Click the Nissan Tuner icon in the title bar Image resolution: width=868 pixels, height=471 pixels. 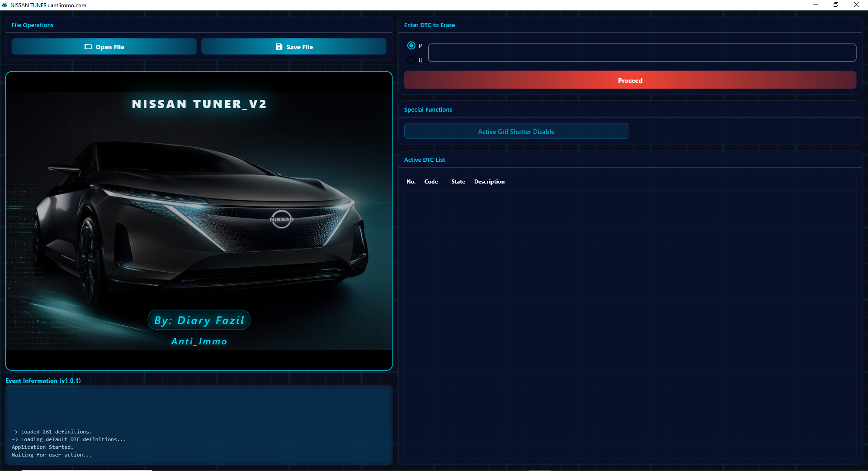(5, 5)
